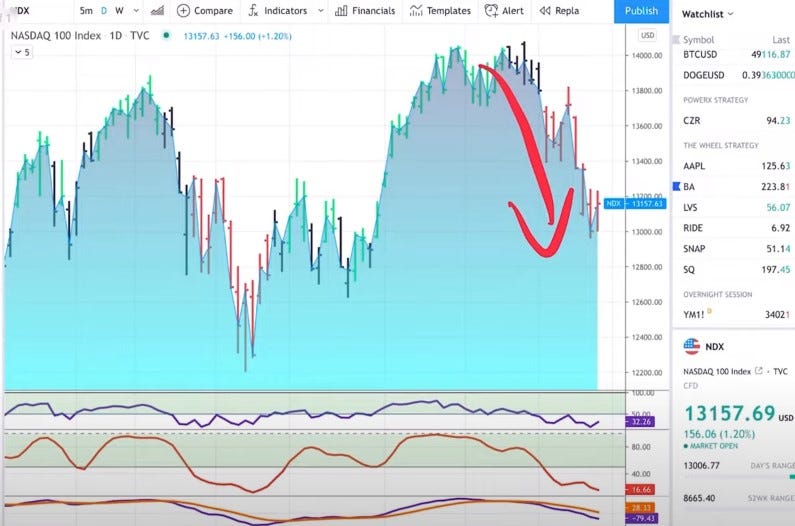Viewport: 795px width, 526px height.
Task: Sort watchlist by Last column header
Action: [781, 40]
